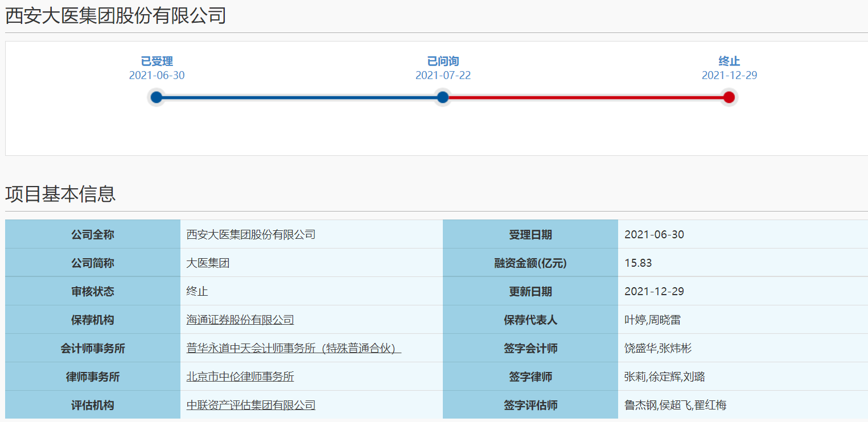Click the red 终止 timeline node dot

[x=729, y=97]
